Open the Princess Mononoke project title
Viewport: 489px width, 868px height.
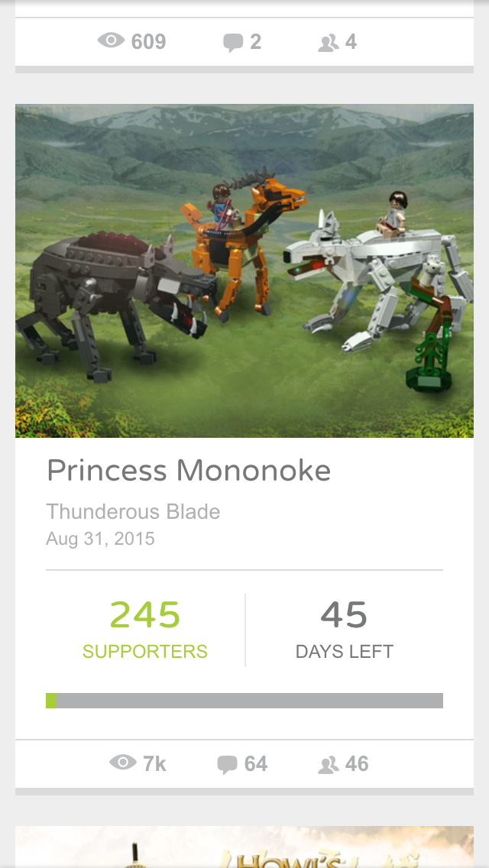pos(188,471)
